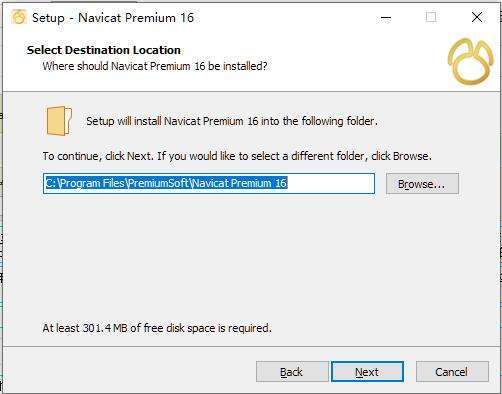Click the yellow folder icon
Screen dimensions: 502x394
(x=59, y=121)
